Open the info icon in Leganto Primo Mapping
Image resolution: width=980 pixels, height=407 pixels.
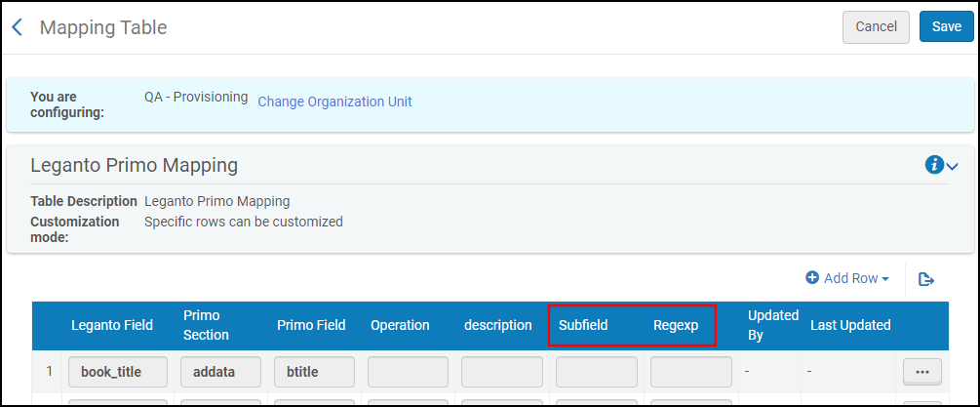pyautogui.click(x=933, y=166)
